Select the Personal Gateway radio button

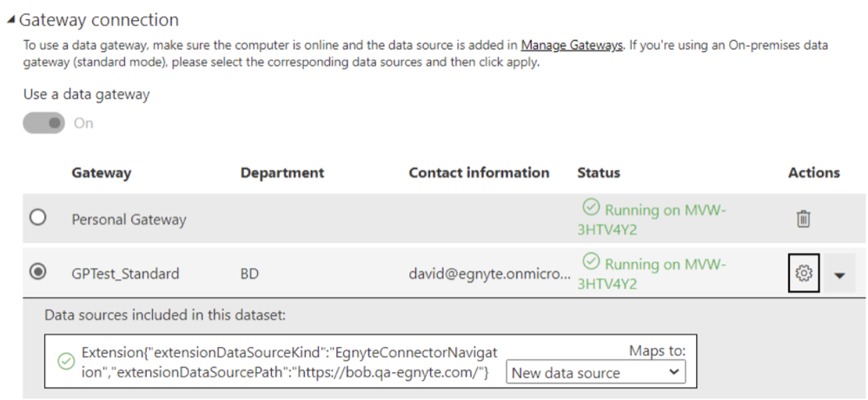(x=37, y=217)
